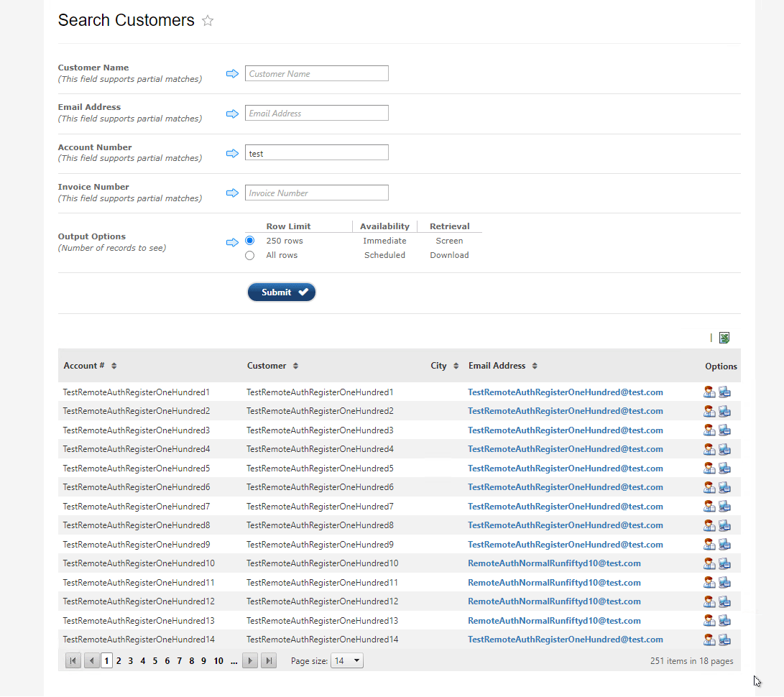The height and width of the screenshot is (697, 784).
Task: Jump to the first results page
Action: (x=73, y=660)
